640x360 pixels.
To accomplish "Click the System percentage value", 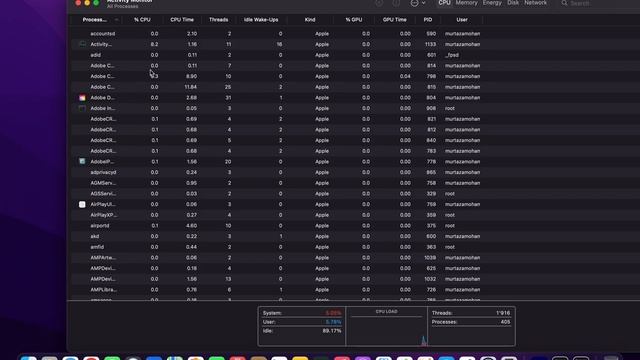I will [333, 313].
